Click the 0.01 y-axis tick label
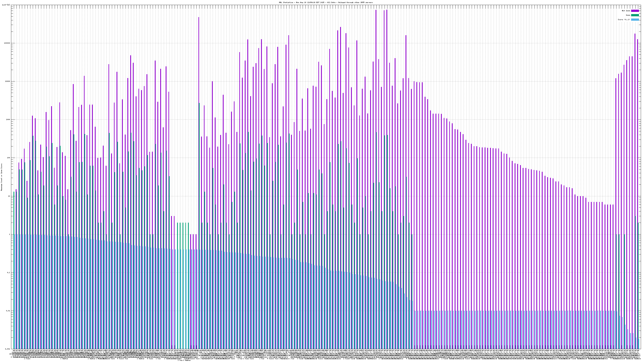 (x=8, y=311)
